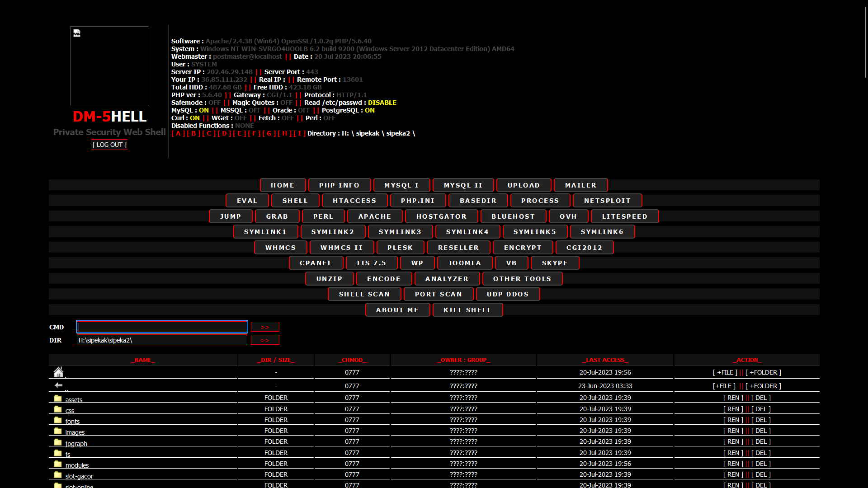Switch to drive A link
This screenshot has width=868, height=488.
(x=179, y=133)
